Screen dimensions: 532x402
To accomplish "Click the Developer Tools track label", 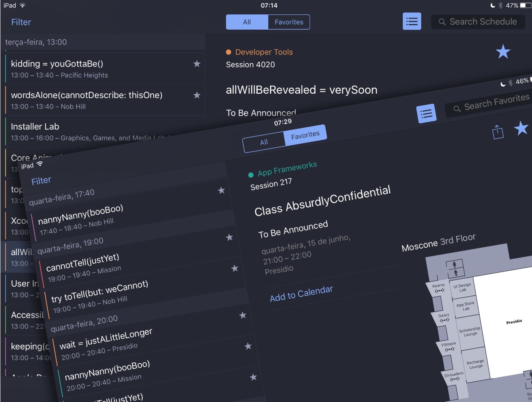I will 264,52.
